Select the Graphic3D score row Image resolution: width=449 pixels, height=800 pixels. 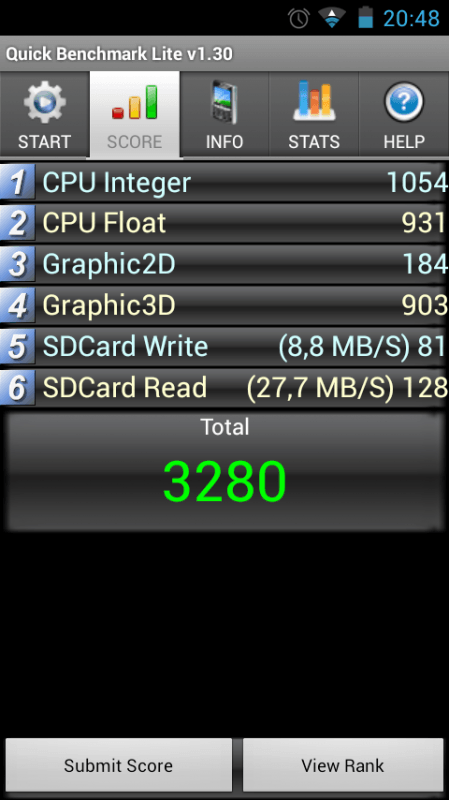coord(224,305)
